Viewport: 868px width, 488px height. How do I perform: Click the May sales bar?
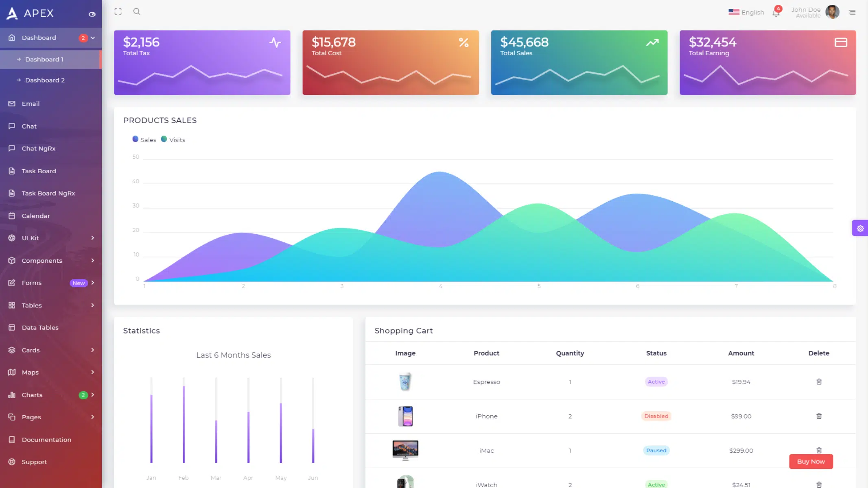pos(281,433)
